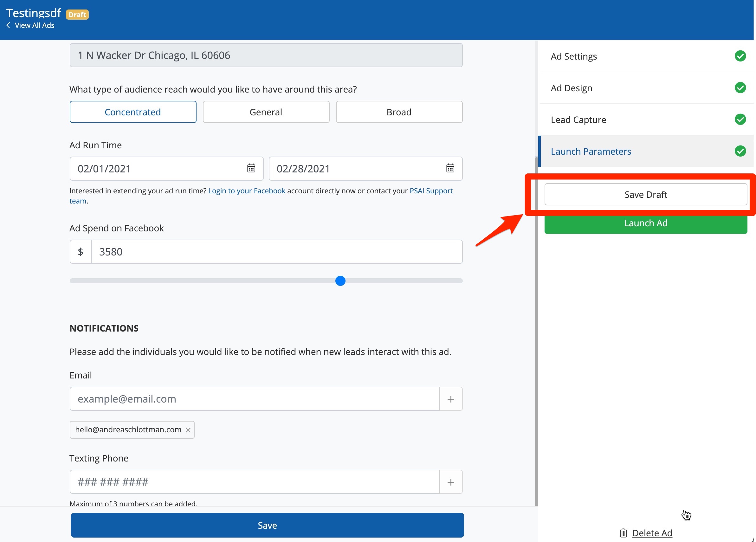Remove hello@andreaschlottman.com email chip
Screen dimensions: 756x542
pyautogui.click(x=188, y=430)
